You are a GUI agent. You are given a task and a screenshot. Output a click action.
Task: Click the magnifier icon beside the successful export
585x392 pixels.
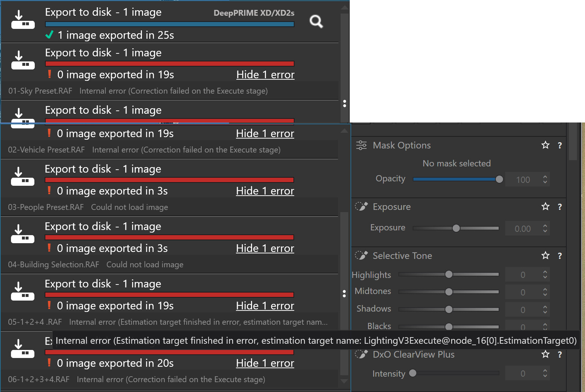pos(316,22)
